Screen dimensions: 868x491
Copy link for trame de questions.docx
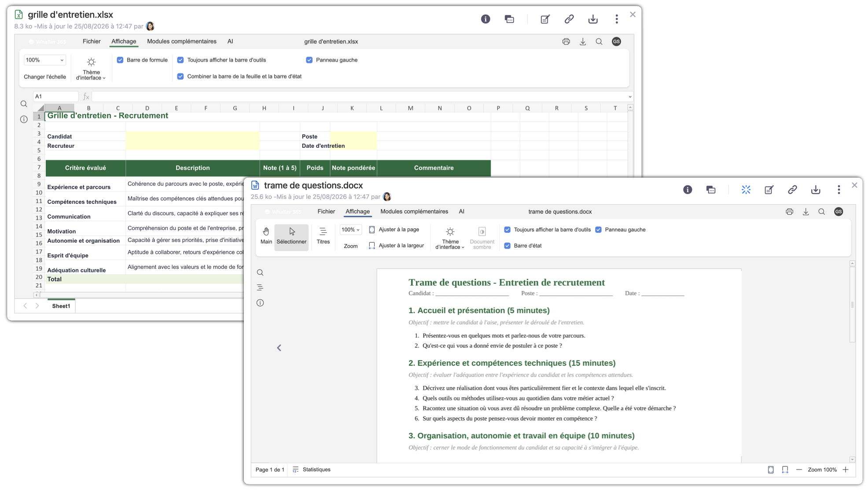(792, 190)
